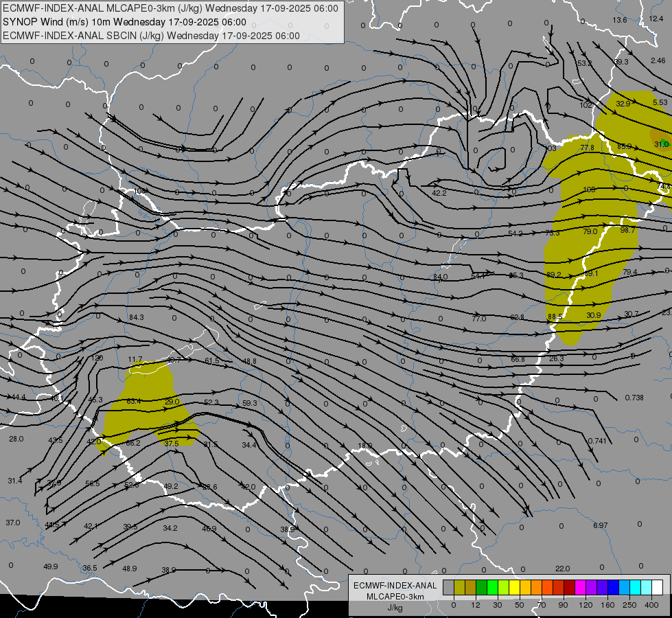Screen dimensions: 672x618
Task: Click the SBCIN title line
Action: coord(151,36)
